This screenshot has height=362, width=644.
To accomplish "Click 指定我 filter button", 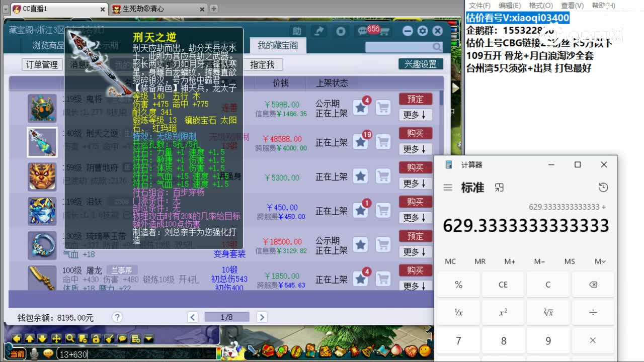I will [263, 64].
